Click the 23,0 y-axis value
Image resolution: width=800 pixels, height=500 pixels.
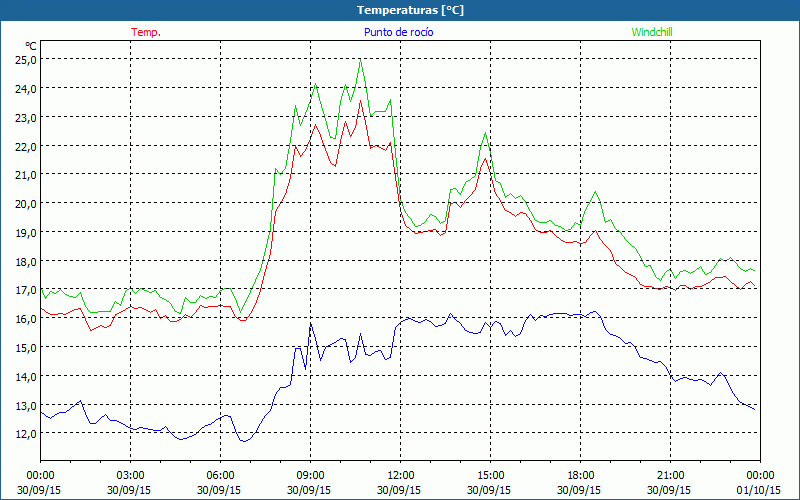point(26,117)
